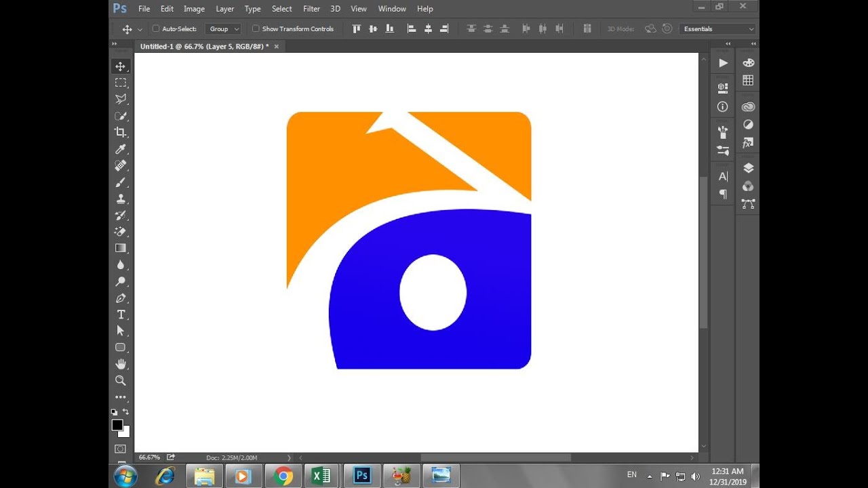Select the Clone Stamp tool
This screenshot has height=488, width=868.
click(x=121, y=199)
